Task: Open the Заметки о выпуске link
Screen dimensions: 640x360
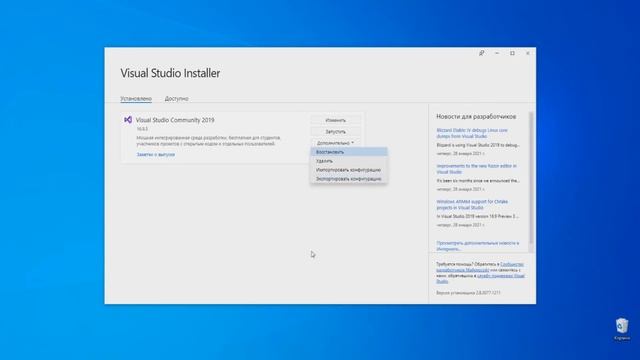Action: click(x=156, y=154)
